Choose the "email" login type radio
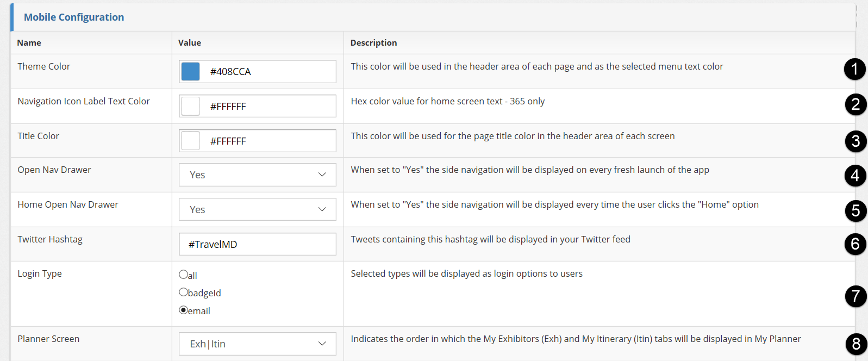Image resolution: width=868 pixels, height=361 pixels. [x=183, y=310]
